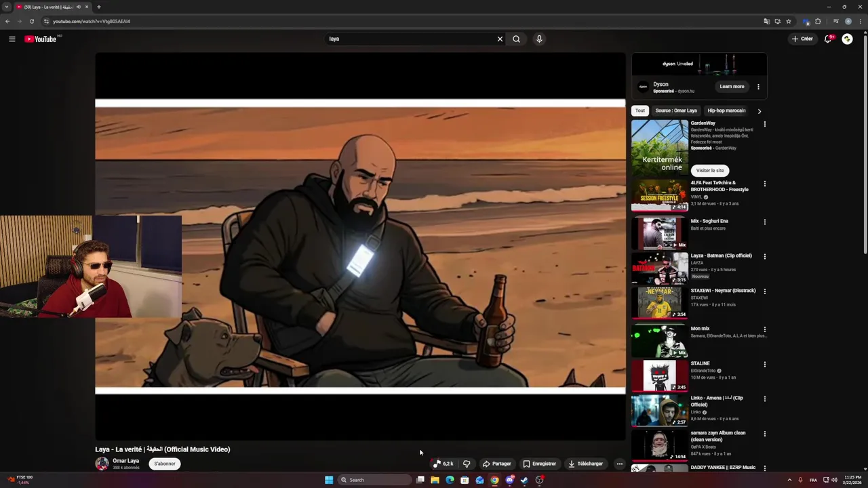Open File Explorer from the taskbar
The height and width of the screenshot is (488, 868).
[x=435, y=480]
